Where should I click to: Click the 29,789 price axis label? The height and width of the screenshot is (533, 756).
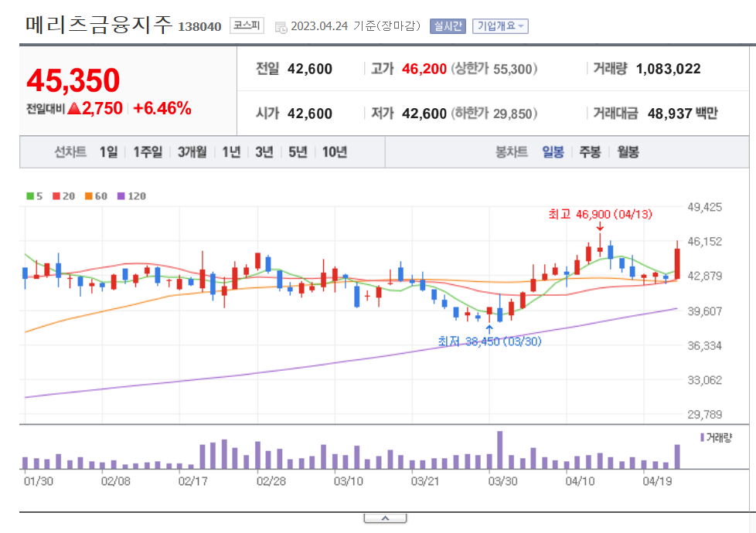coord(704,415)
